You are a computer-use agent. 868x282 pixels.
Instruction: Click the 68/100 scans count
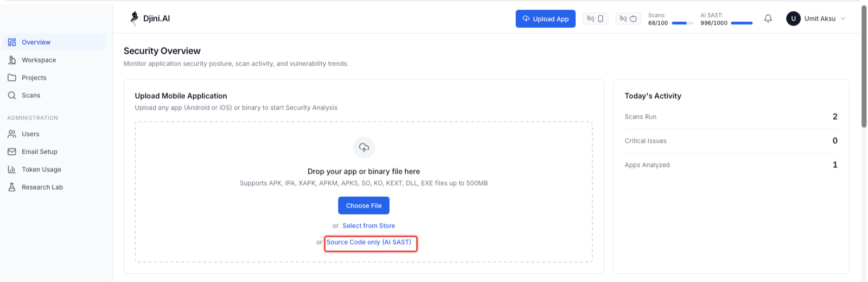(x=658, y=23)
